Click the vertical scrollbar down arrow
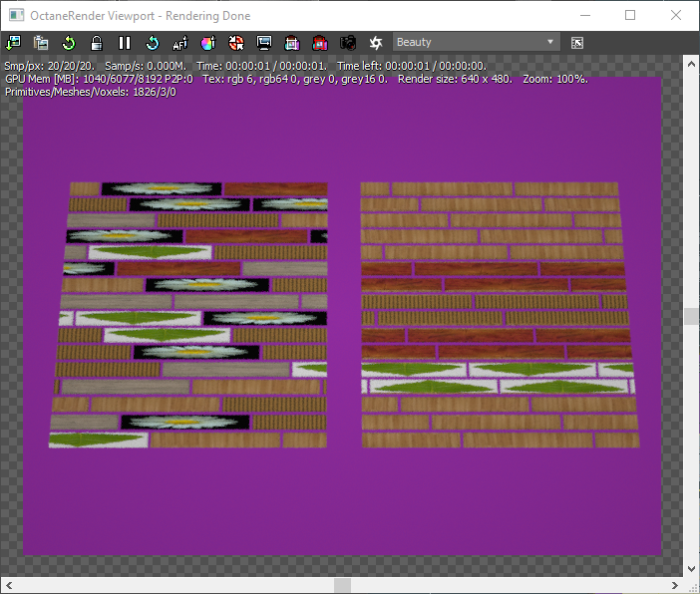The height and width of the screenshot is (594, 700). (691, 568)
